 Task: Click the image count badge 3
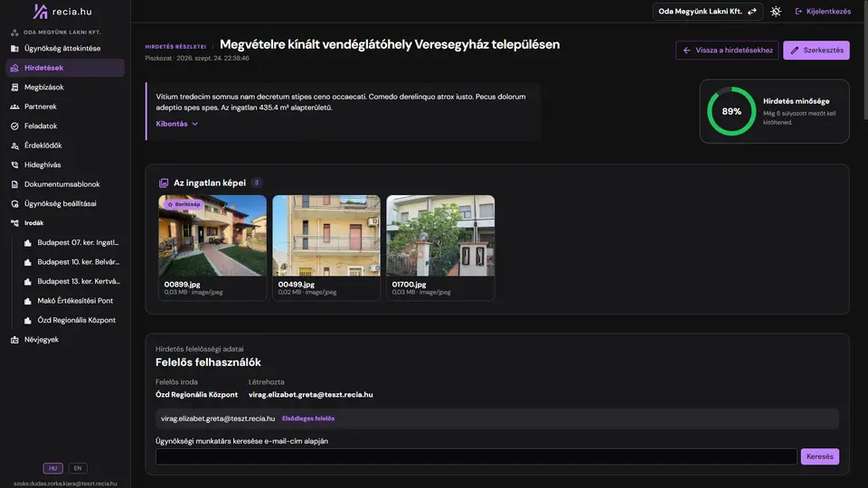point(256,183)
